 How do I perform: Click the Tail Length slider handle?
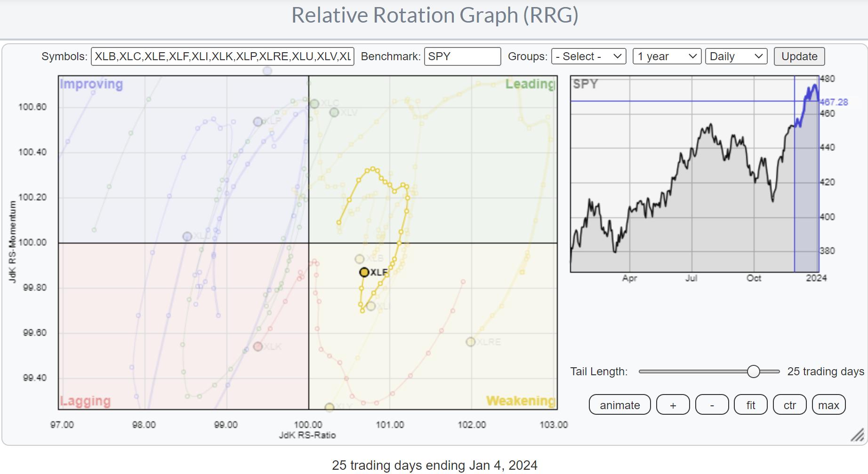tap(753, 371)
